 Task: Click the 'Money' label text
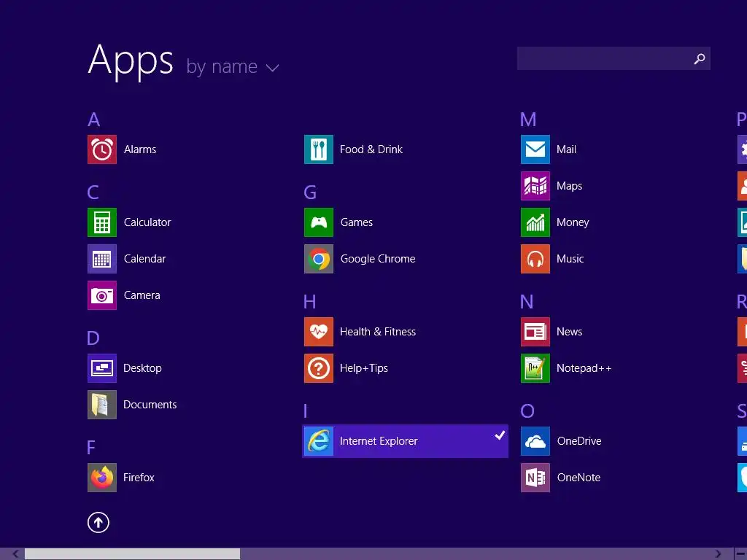point(573,223)
